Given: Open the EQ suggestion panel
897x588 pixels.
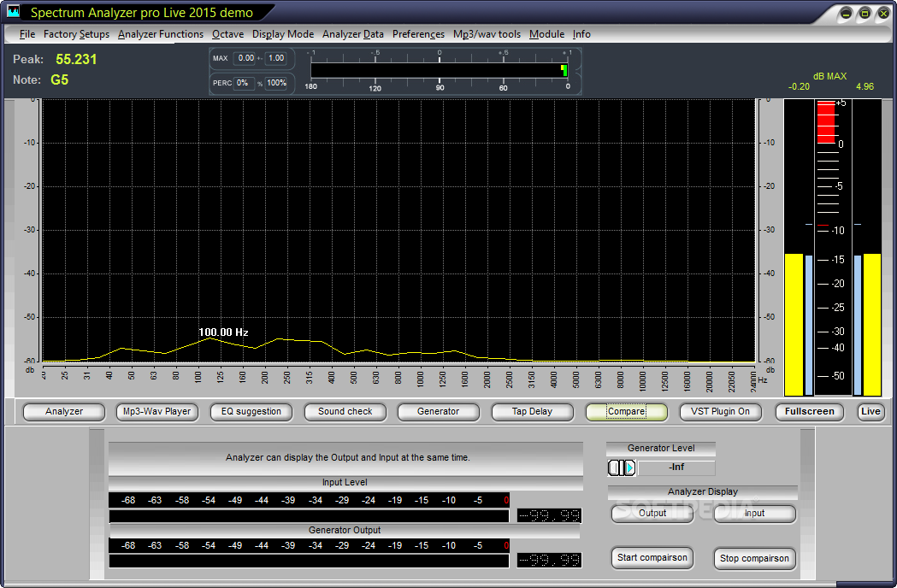Looking at the screenshot, I should 251,412.
